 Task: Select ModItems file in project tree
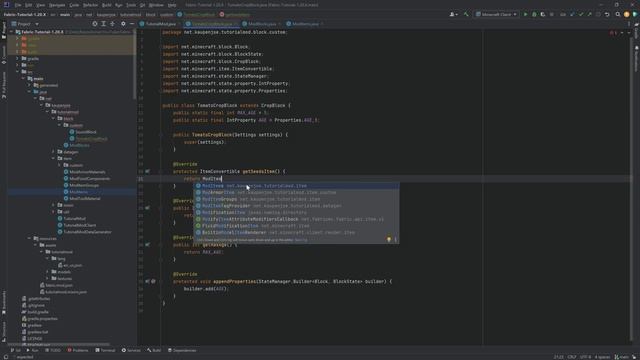pyautogui.click(x=76, y=192)
